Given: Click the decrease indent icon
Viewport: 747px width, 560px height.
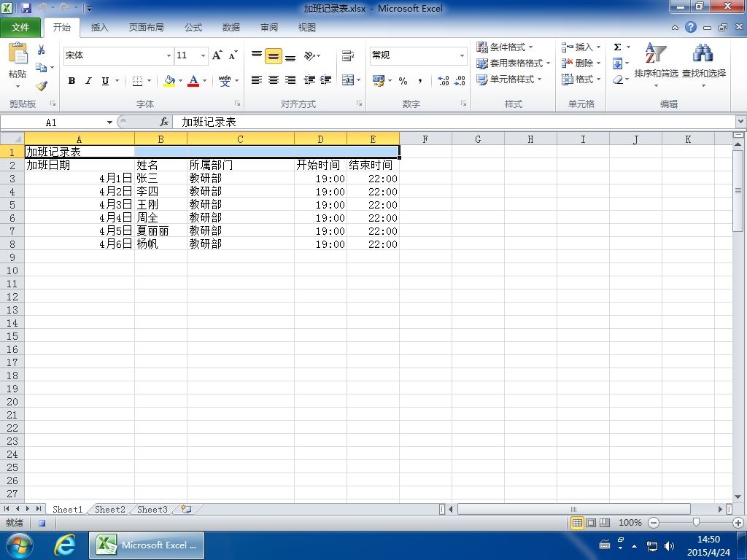Looking at the screenshot, I should (x=309, y=80).
